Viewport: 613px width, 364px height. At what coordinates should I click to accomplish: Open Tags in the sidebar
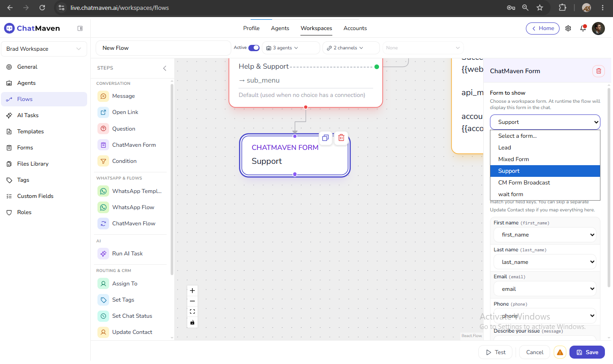pos(44,180)
